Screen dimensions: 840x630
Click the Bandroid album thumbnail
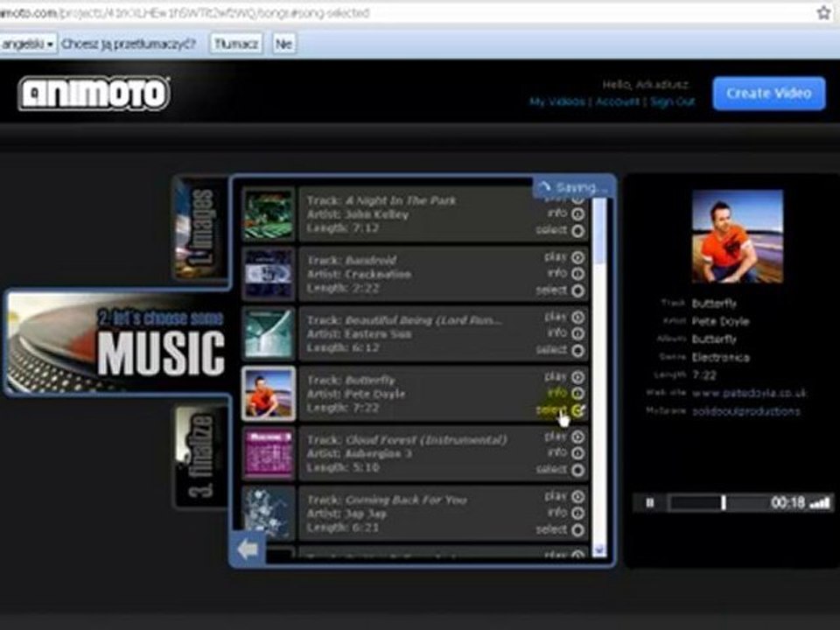click(268, 274)
